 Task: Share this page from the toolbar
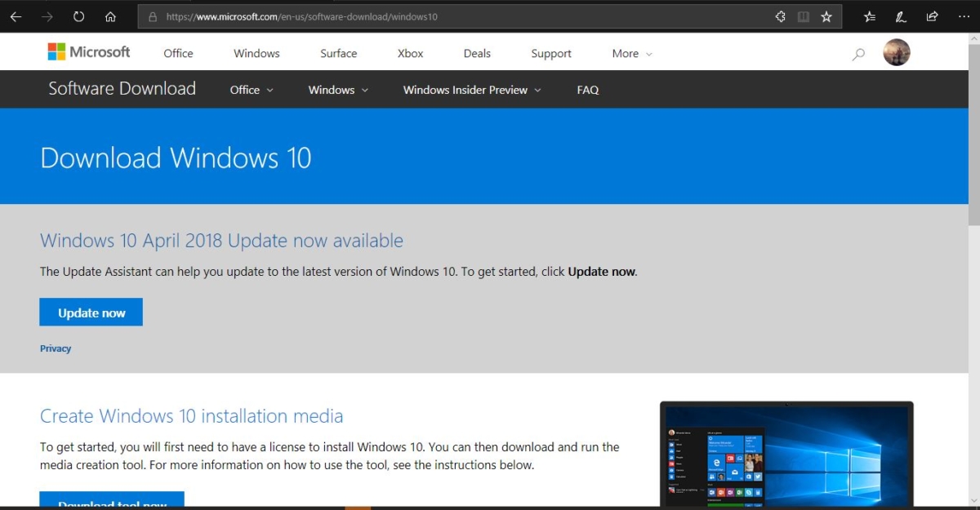coord(931,16)
